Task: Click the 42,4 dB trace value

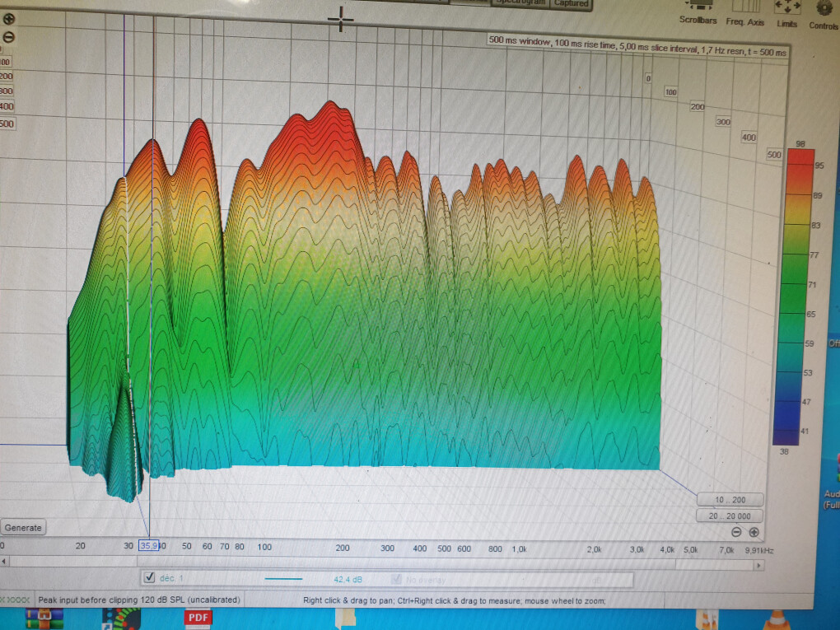Action: [348, 579]
